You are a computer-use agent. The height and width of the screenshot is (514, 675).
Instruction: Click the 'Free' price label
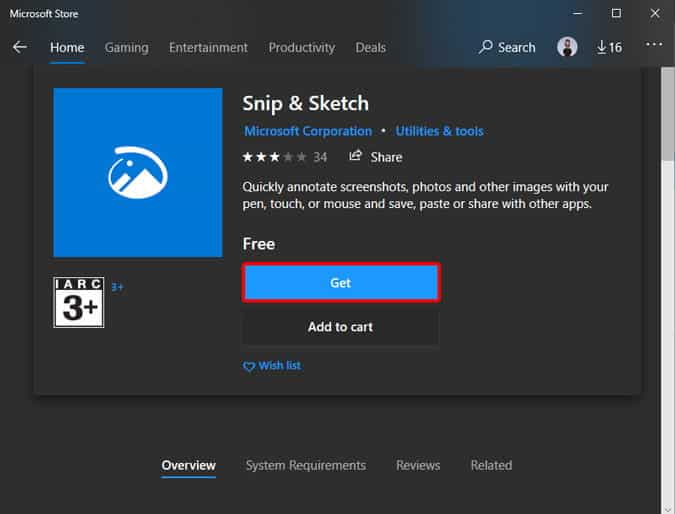click(259, 244)
